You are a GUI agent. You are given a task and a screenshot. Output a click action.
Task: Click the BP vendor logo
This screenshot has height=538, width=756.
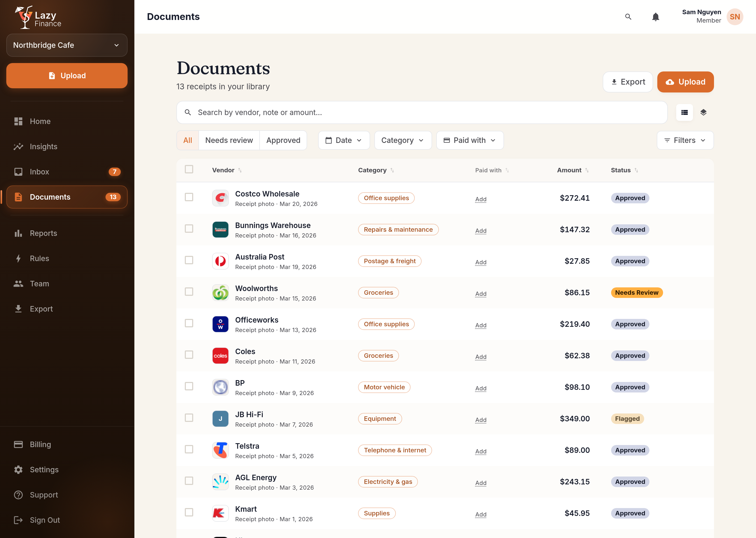(x=220, y=387)
